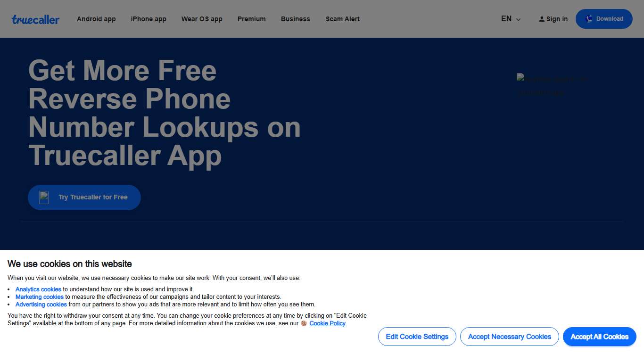Accept All Cookies
The width and height of the screenshot is (644, 362).
(x=599, y=337)
